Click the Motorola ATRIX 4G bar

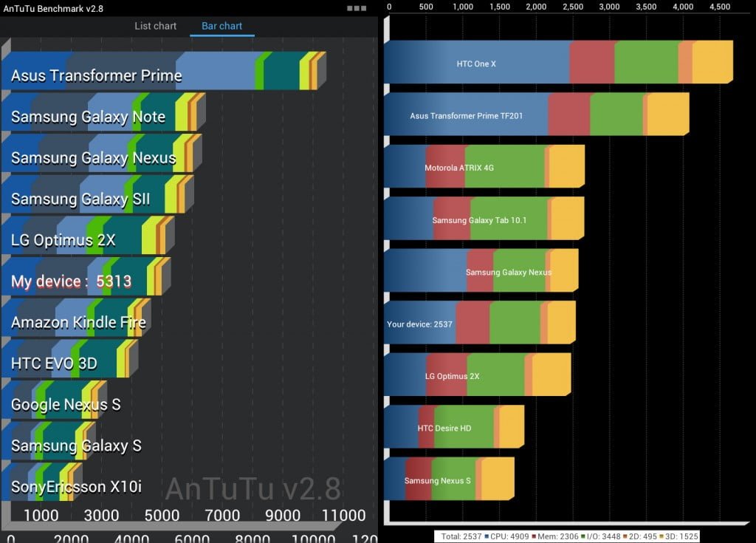(x=481, y=168)
